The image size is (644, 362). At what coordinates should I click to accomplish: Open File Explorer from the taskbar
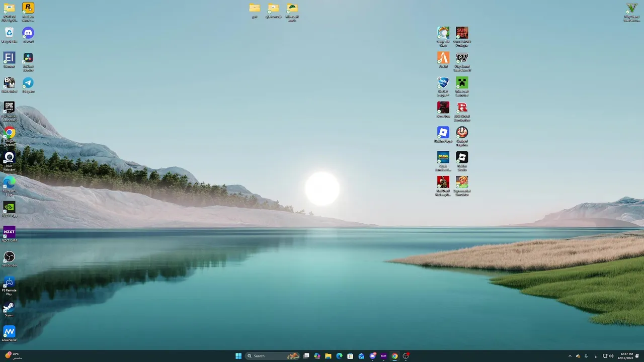(328, 356)
